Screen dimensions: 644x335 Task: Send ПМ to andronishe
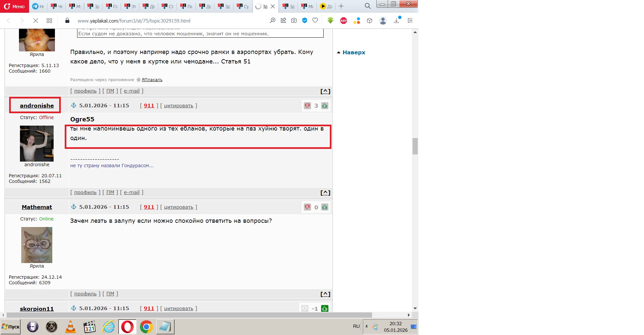110,192
